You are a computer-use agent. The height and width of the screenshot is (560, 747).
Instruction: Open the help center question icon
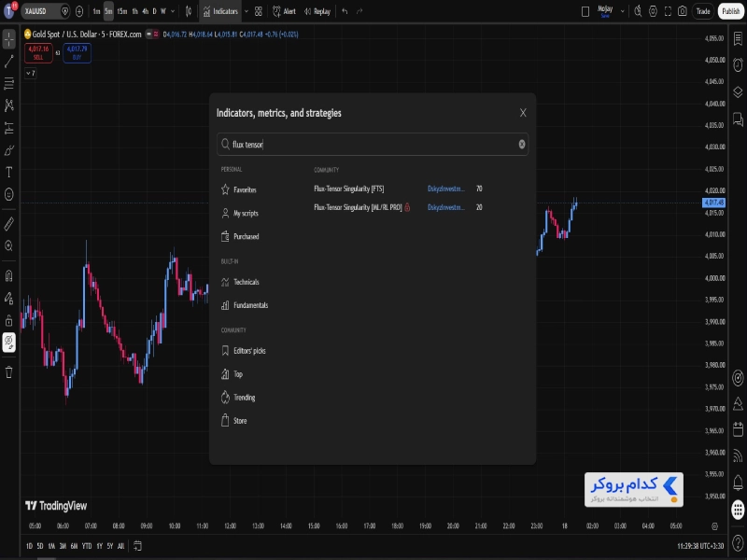coord(738,543)
